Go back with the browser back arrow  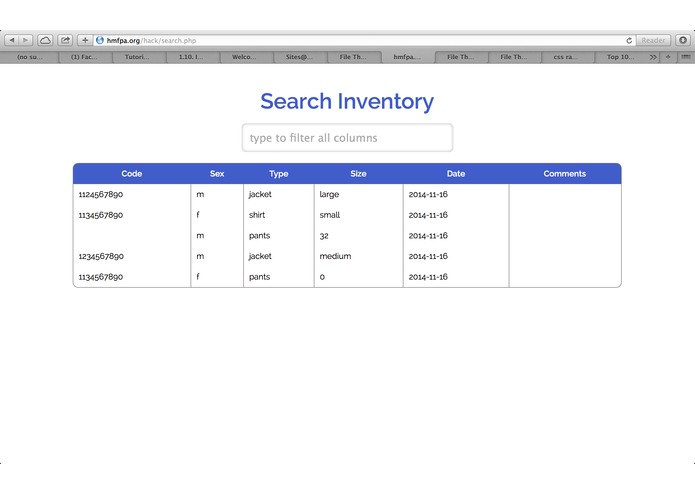point(12,40)
